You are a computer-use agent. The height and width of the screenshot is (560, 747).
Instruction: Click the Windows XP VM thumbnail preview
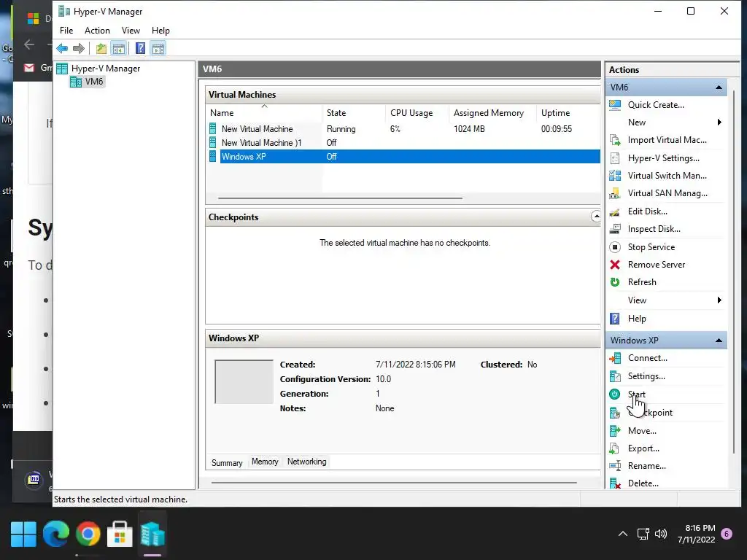click(244, 382)
